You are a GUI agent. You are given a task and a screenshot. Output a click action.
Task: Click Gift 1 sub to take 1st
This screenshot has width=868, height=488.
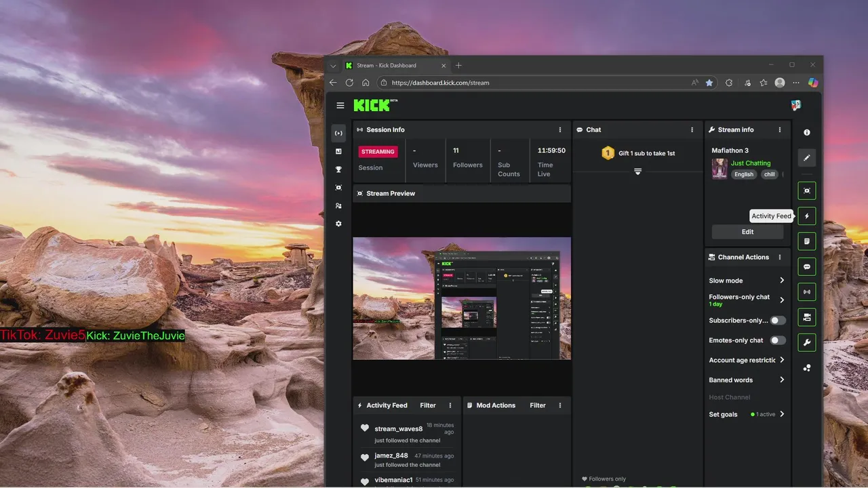pyautogui.click(x=646, y=153)
